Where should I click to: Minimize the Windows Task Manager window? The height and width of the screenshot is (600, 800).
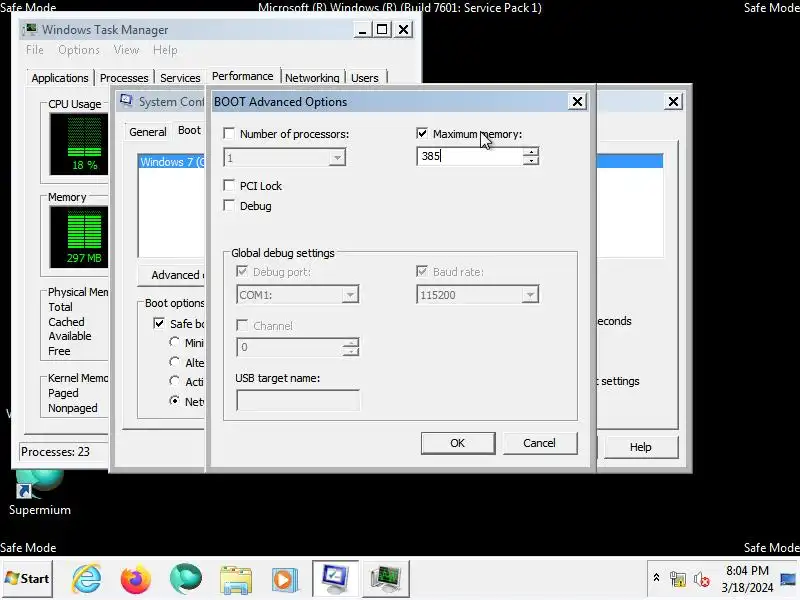(362, 29)
